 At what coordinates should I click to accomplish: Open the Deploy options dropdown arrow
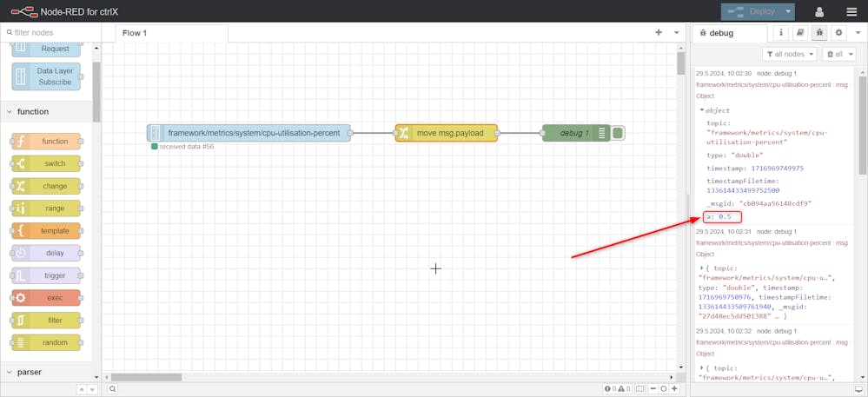tap(788, 12)
